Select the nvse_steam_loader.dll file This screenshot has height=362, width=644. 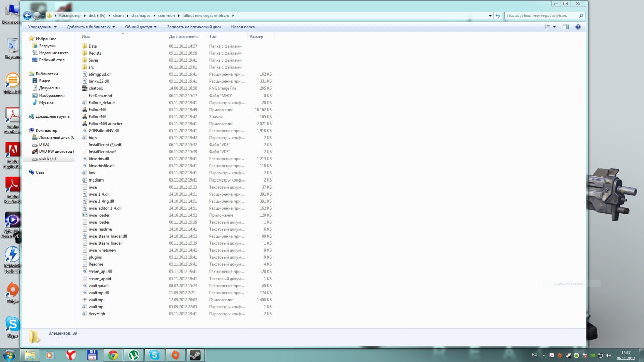point(108,236)
